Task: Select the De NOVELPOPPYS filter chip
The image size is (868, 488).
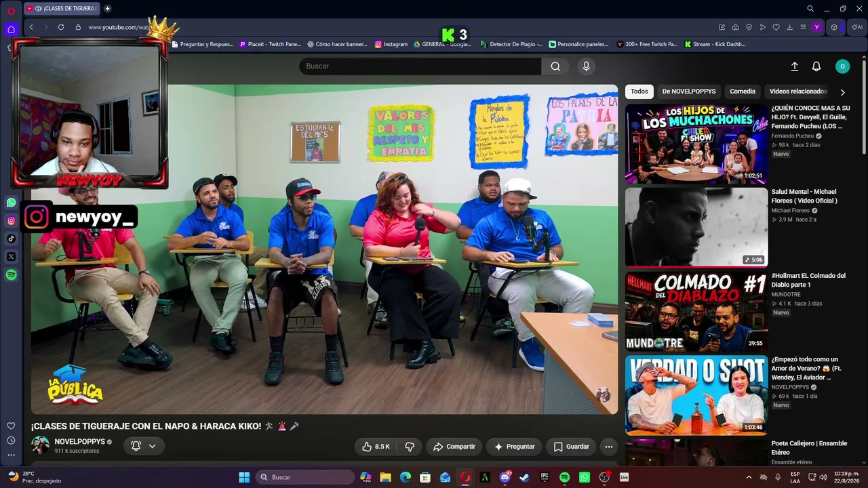Action: coord(689,91)
